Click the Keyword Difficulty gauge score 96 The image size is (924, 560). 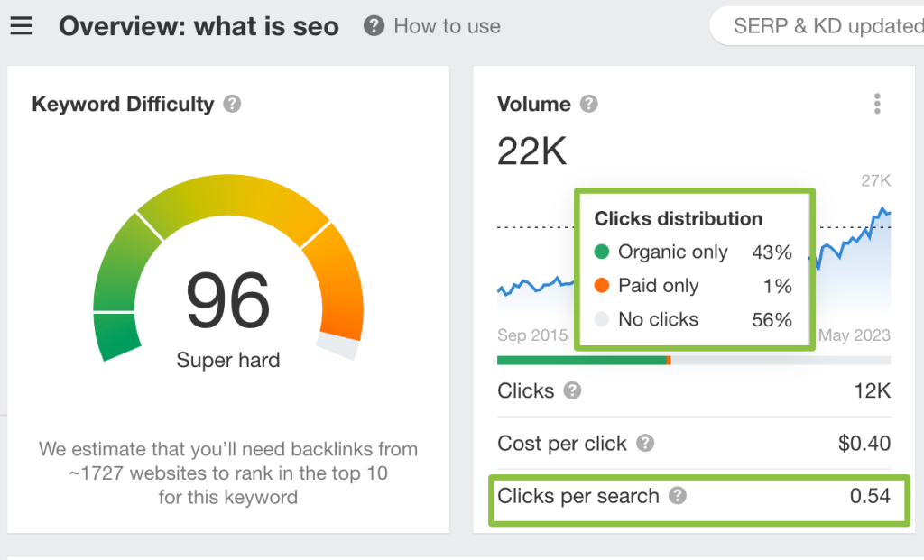[227, 300]
